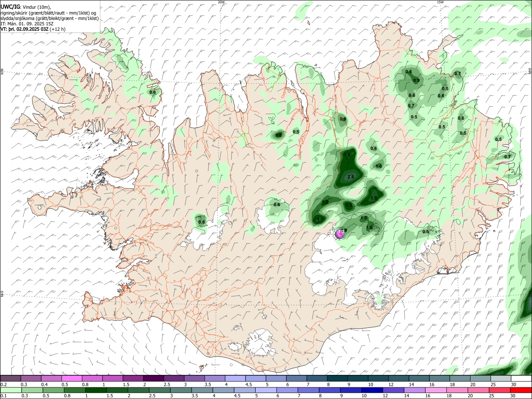Click the 20W longitude label
The width and height of the screenshot is (532, 399).
tap(222, 2)
